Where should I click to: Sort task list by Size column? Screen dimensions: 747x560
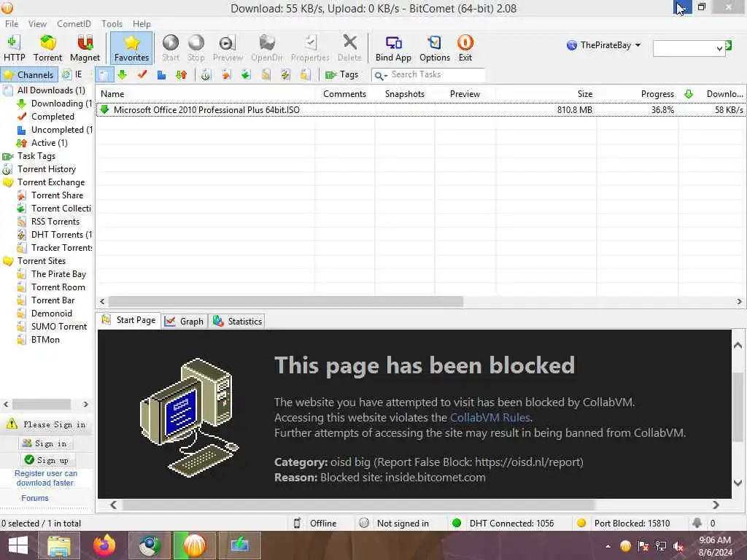point(585,94)
